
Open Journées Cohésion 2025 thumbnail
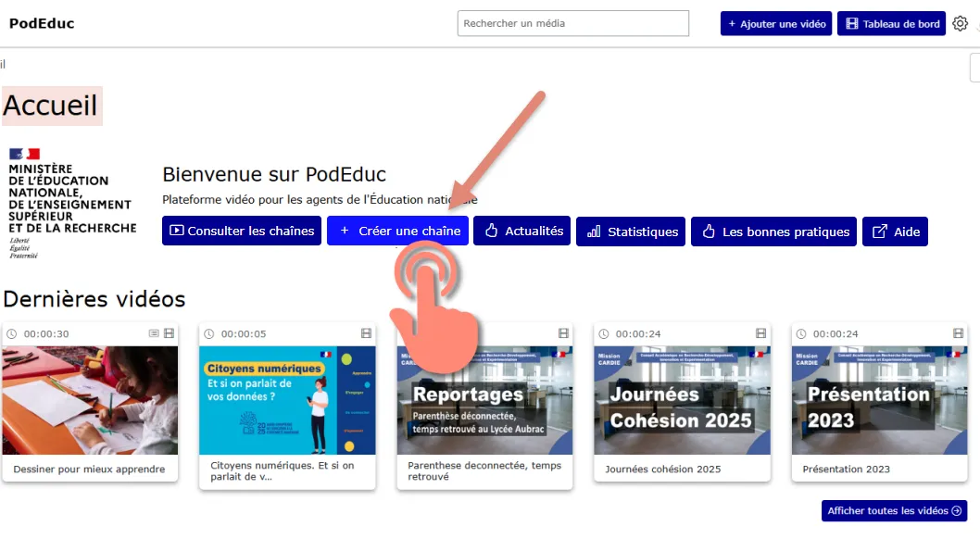coord(682,400)
